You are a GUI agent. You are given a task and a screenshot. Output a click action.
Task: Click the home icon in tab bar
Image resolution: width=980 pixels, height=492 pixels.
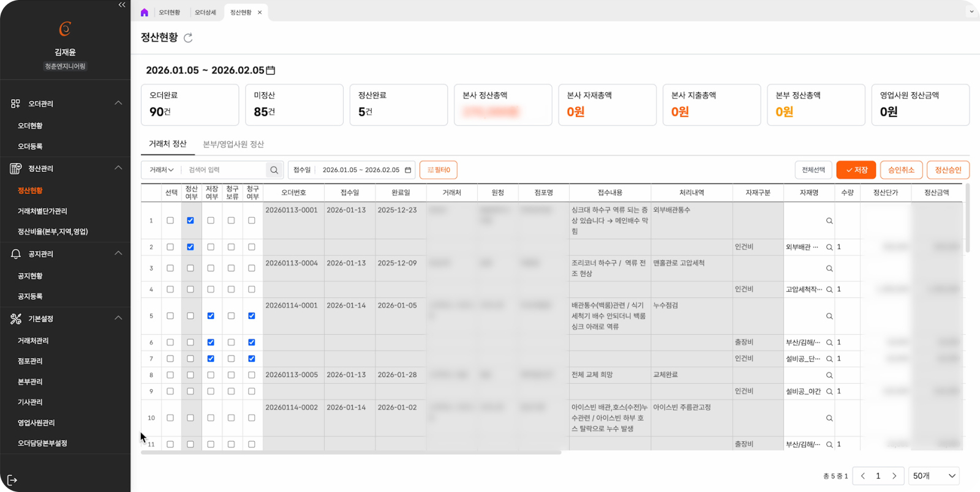(x=145, y=12)
